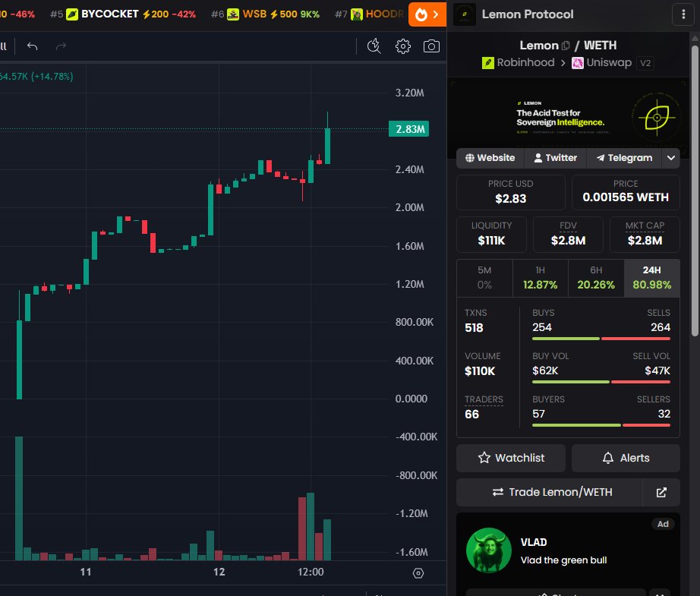The image size is (700, 596).
Task: Click the +14.78% chart change readout
Action: coord(52,77)
